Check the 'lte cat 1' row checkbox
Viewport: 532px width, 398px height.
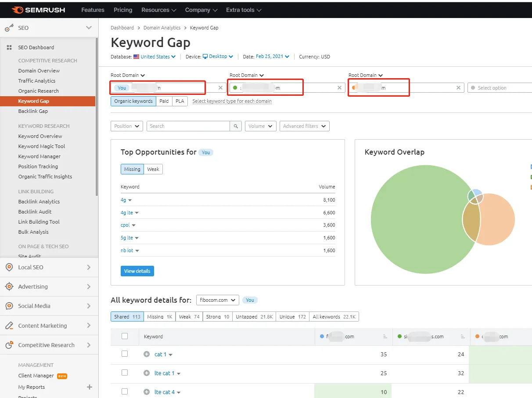125,373
